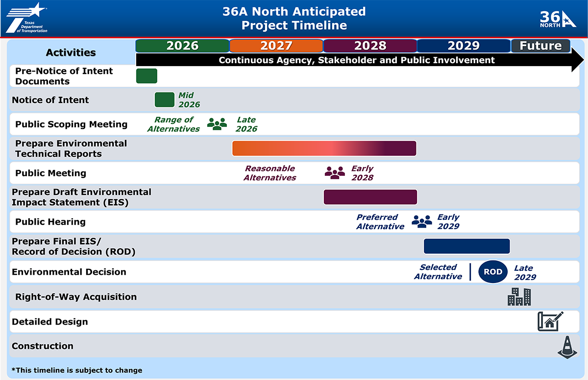Click the orange-to-purple Environmental Technical Reports bar
Image resolution: width=588 pixels, height=380 pixels.
coord(324,148)
